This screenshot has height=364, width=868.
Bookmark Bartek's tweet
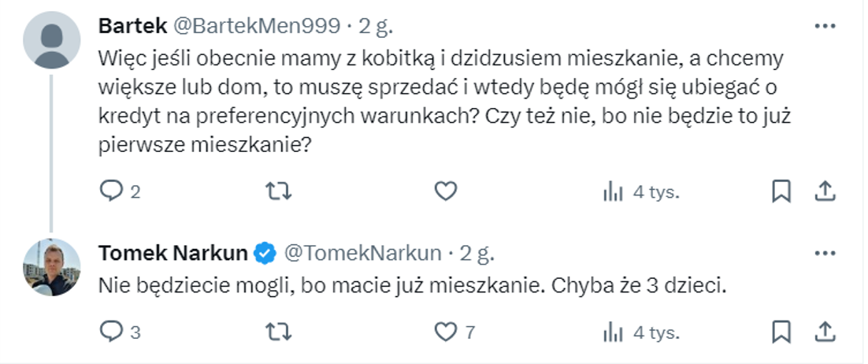781,191
